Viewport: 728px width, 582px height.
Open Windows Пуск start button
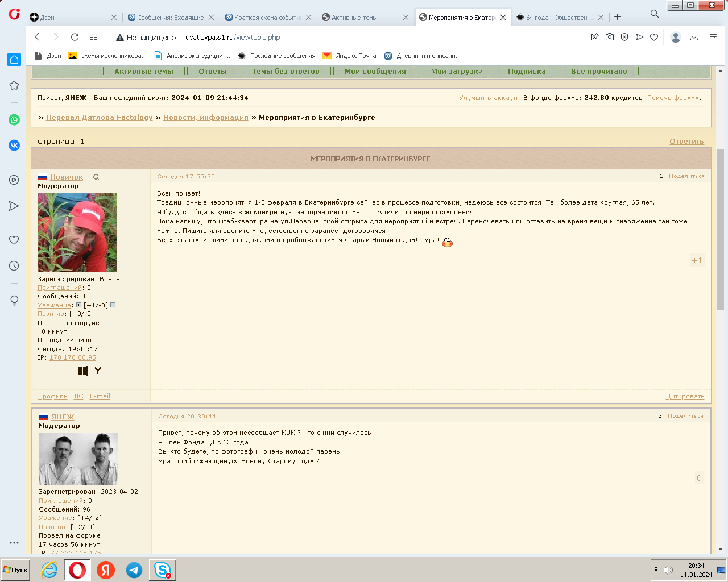tap(15, 570)
